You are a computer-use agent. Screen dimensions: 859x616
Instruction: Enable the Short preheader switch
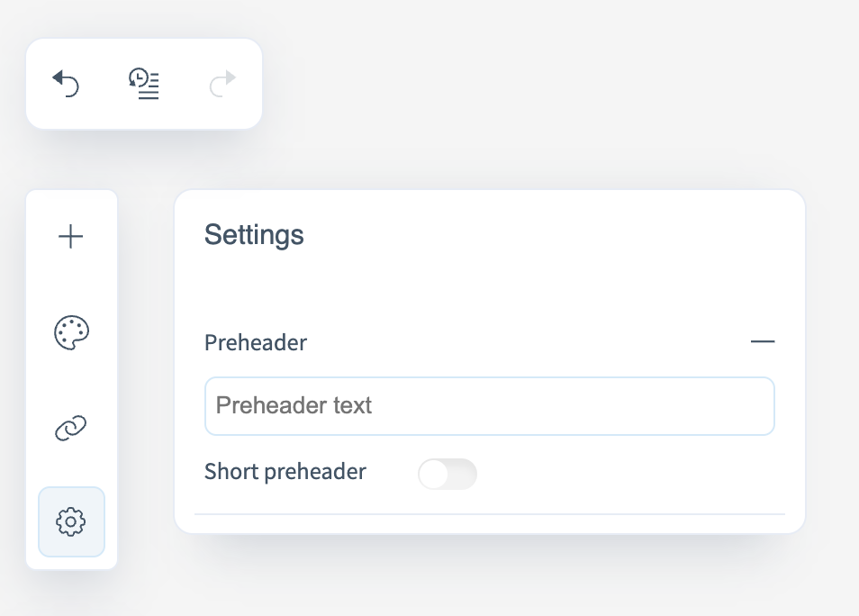click(447, 474)
